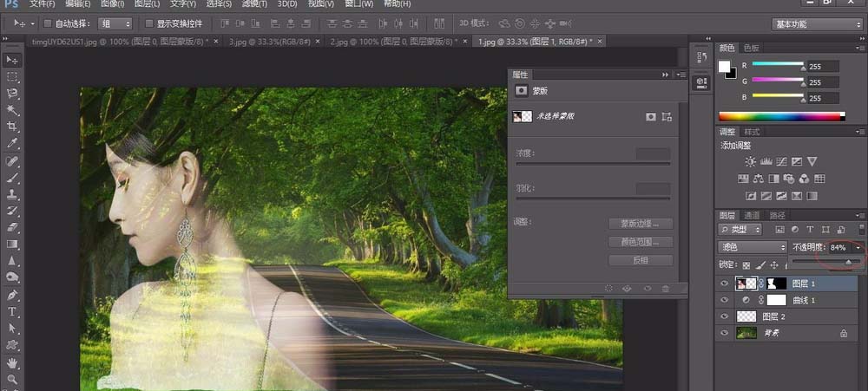Image resolution: width=868 pixels, height=391 pixels.
Task: Open the History panel collapsed icon
Action: (x=702, y=57)
